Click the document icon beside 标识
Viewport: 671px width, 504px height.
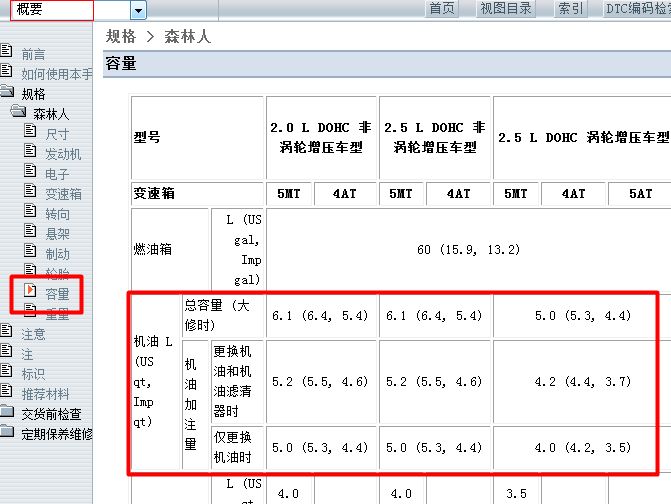[6, 371]
